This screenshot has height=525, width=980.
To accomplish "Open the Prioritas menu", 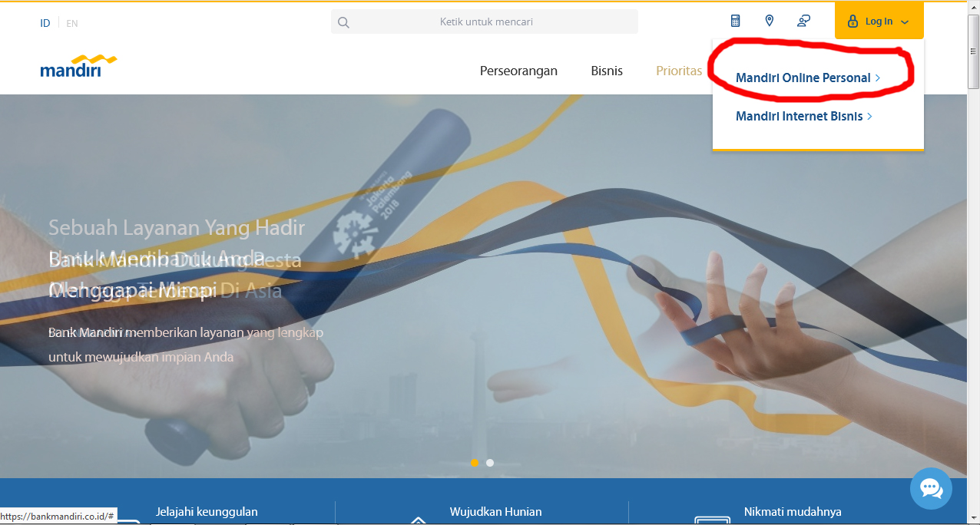I will pos(679,71).
